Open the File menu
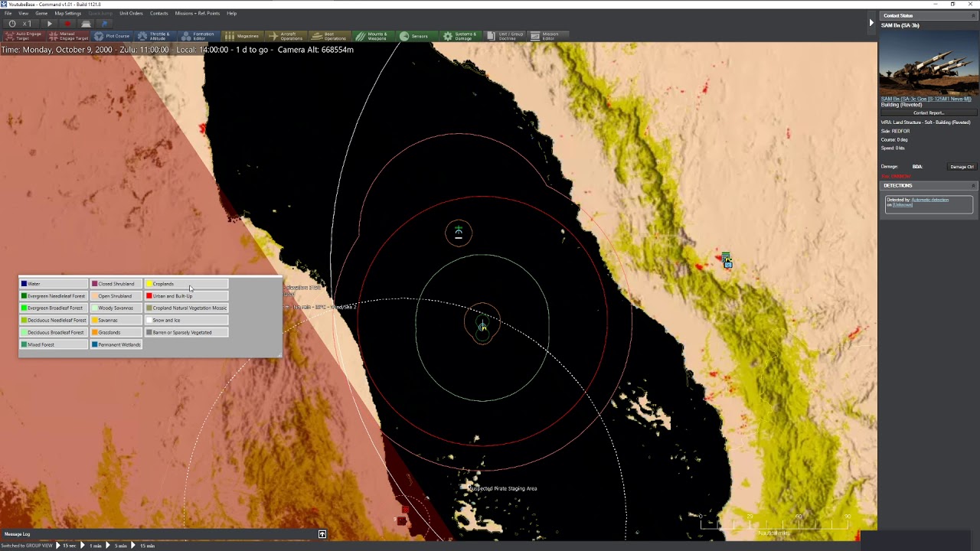Image resolution: width=980 pixels, height=551 pixels. tap(8, 13)
